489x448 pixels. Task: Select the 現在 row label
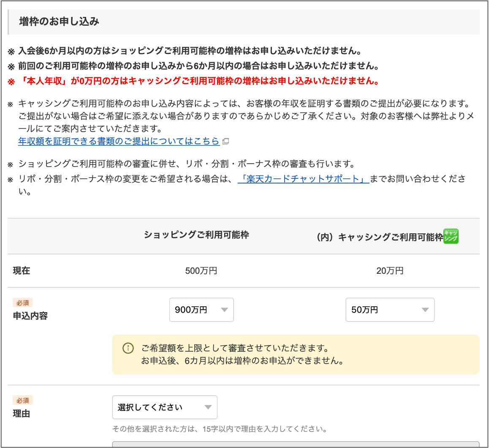tap(21, 270)
